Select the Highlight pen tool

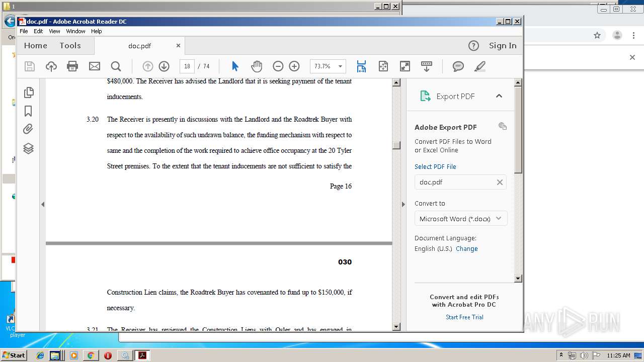(x=480, y=66)
